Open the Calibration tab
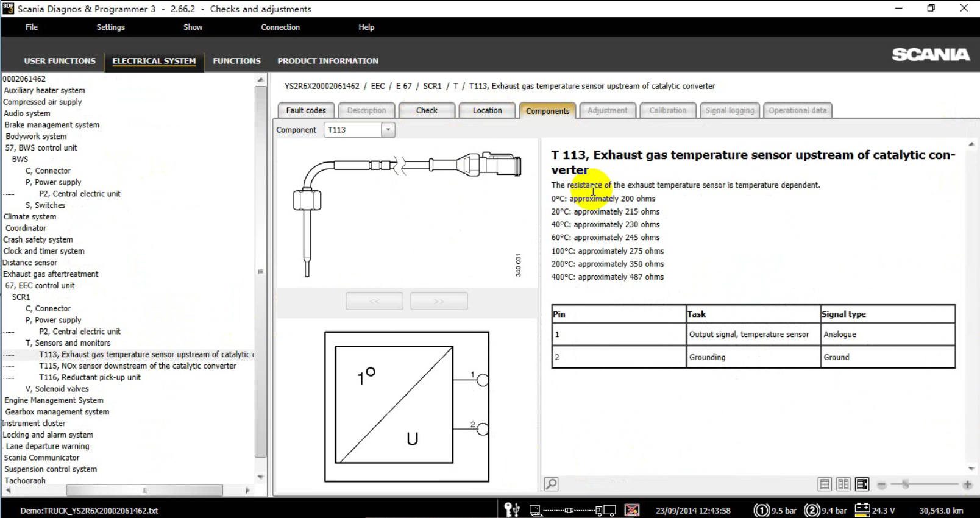 click(668, 110)
